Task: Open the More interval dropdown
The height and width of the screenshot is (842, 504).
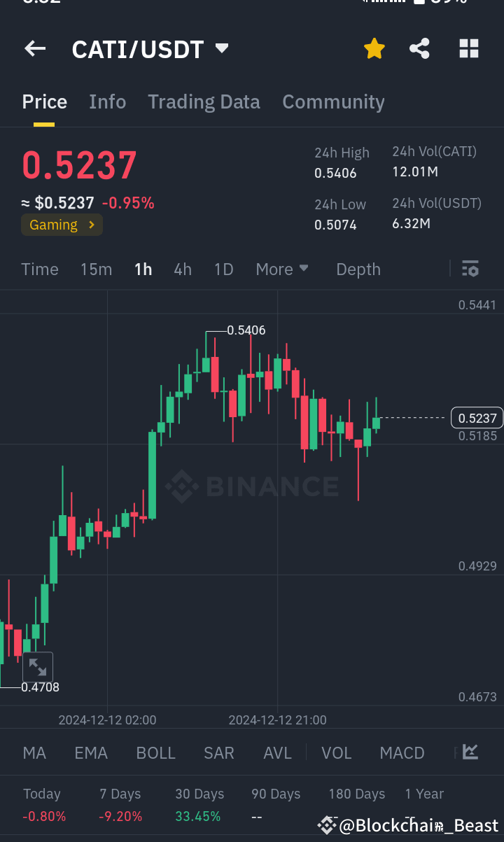Action: (282, 269)
